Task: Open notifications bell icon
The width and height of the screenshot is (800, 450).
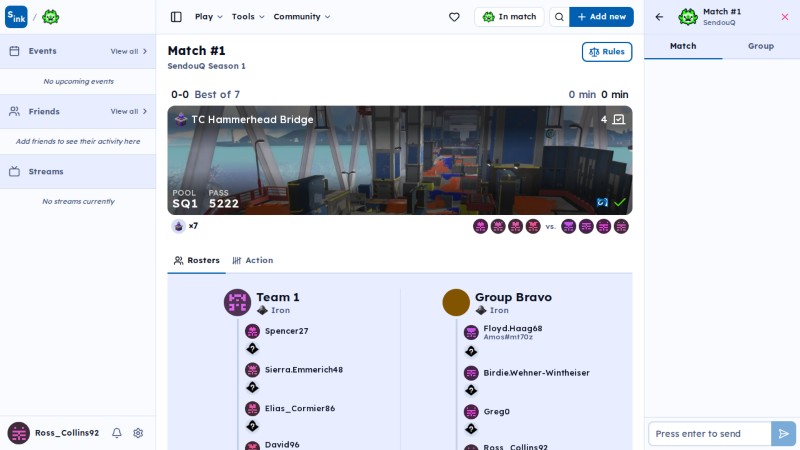Action: 117,433
